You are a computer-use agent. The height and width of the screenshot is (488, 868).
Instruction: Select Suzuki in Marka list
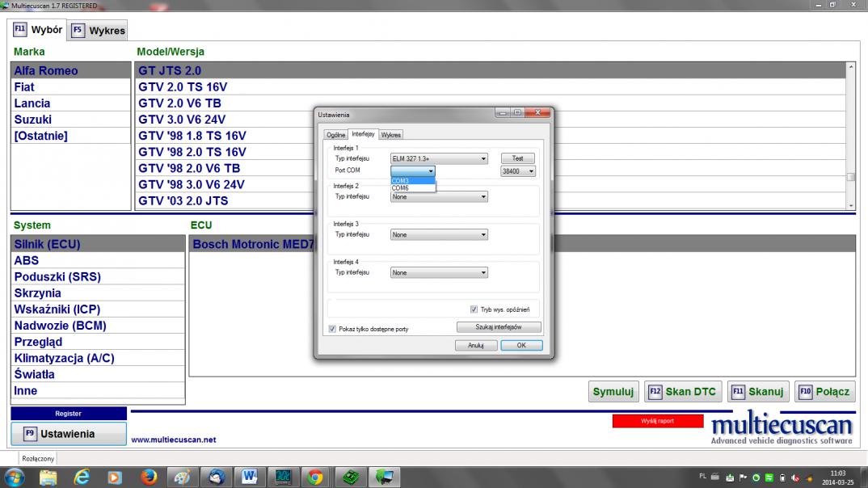pos(71,120)
